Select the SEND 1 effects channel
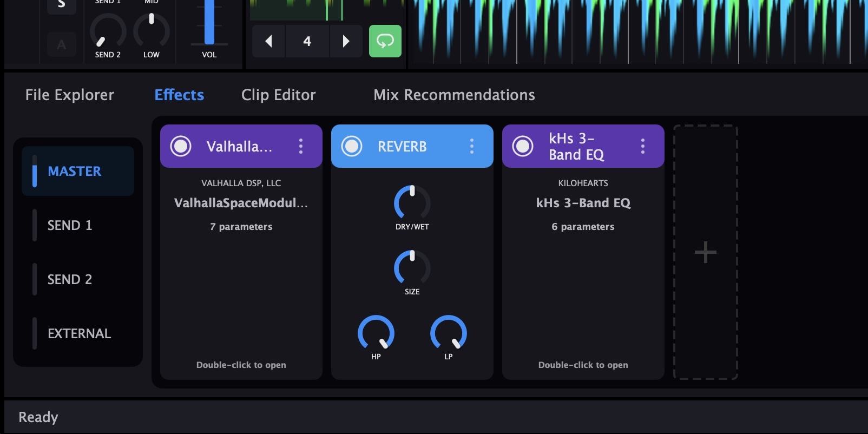 (78, 225)
